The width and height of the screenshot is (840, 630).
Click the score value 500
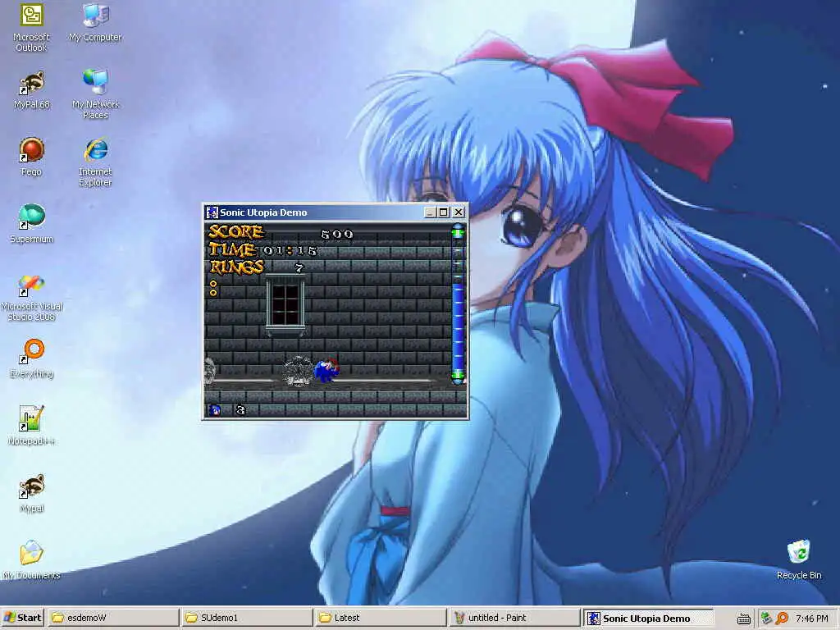(x=337, y=234)
